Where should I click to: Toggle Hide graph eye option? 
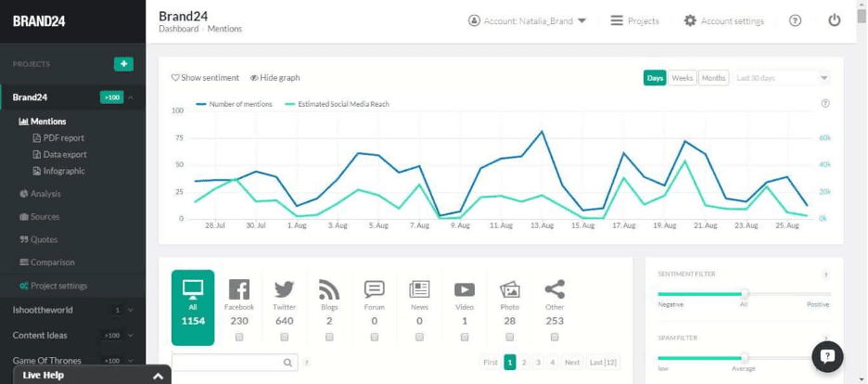point(274,78)
